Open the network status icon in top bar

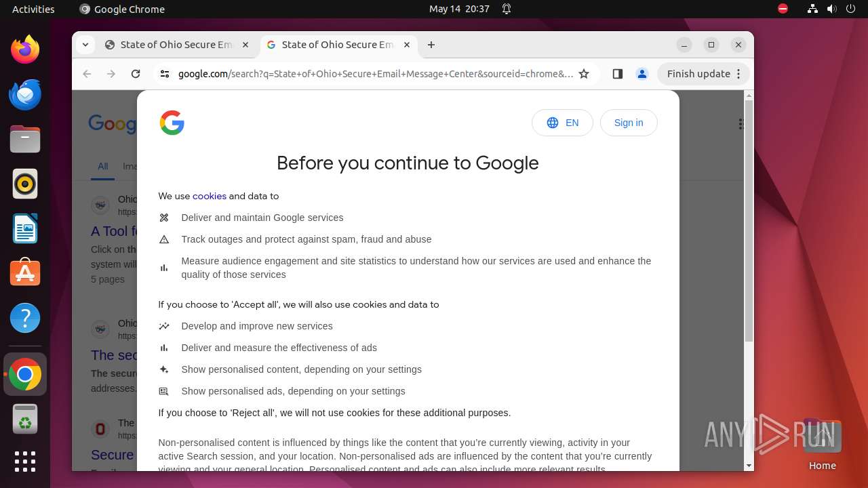pyautogui.click(x=813, y=9)
